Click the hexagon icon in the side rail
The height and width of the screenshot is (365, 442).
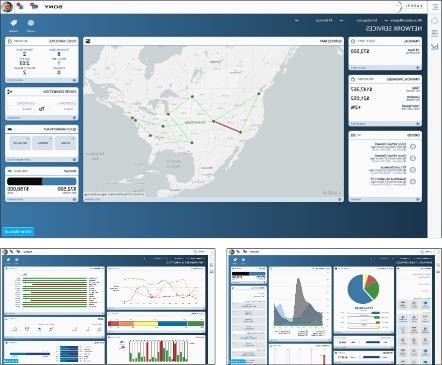coord(435,21)
